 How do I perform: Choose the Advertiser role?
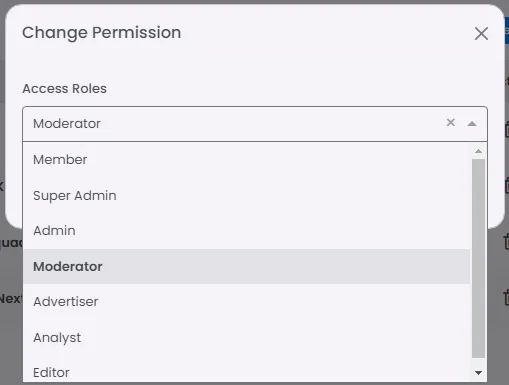[x=246, y=302]
